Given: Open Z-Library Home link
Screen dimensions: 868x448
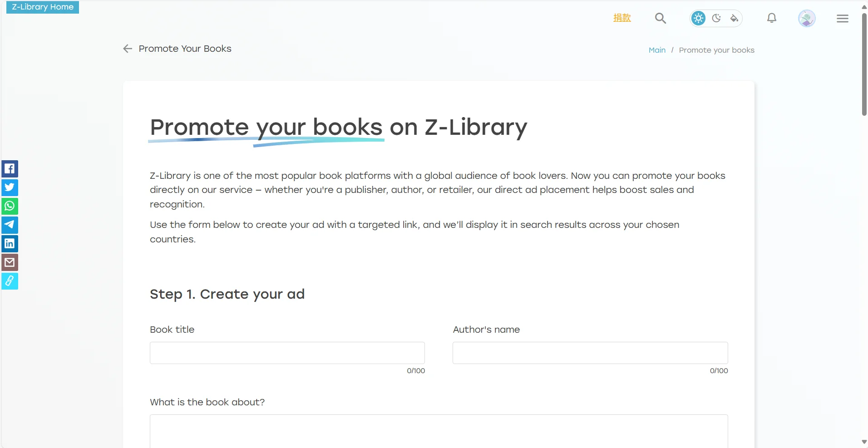Looking at the screenshot, I should (x=43, y=7).
